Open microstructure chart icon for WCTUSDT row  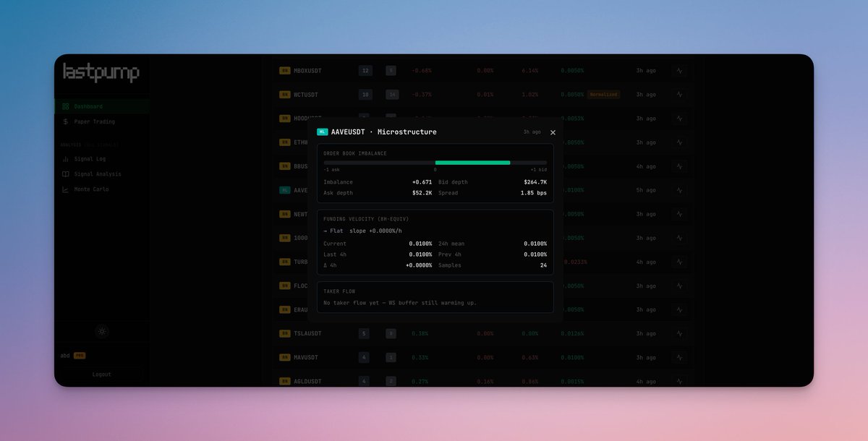tap(679, 95)
